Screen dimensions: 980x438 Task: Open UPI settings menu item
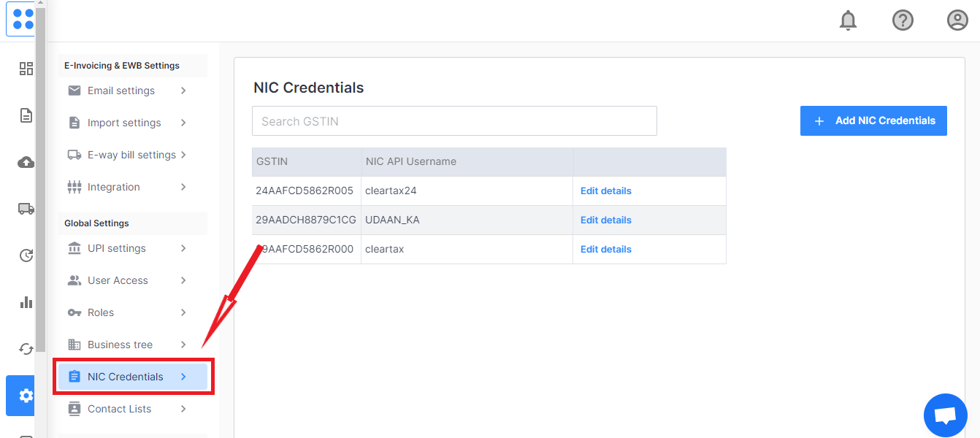[117, 248]
